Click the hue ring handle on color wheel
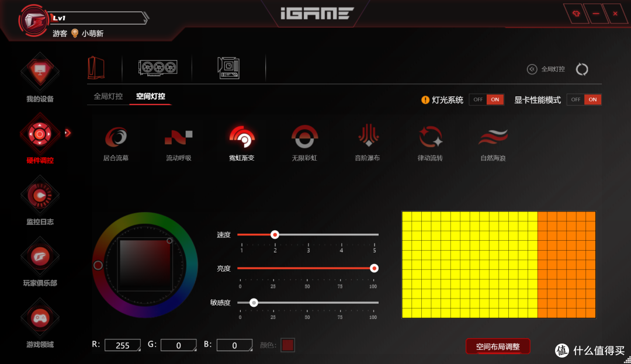The image size is (631, 364). coord(98,265)
